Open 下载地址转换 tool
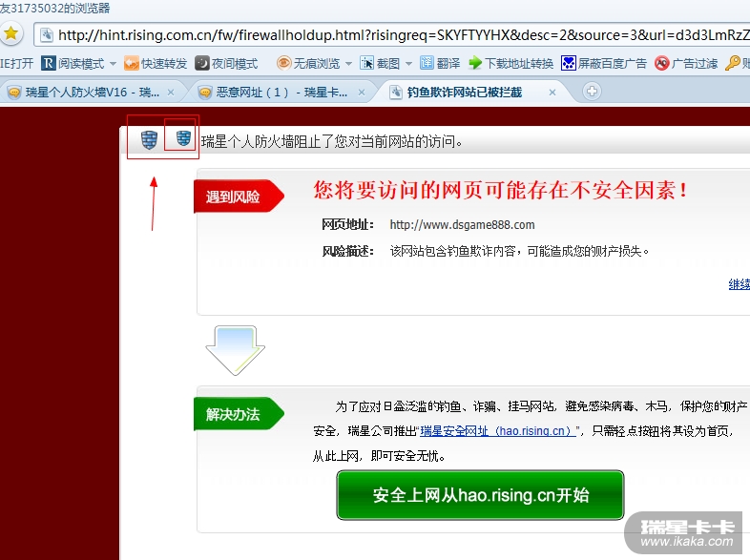The height and width of the screenshot is (560, 750). 510,63
